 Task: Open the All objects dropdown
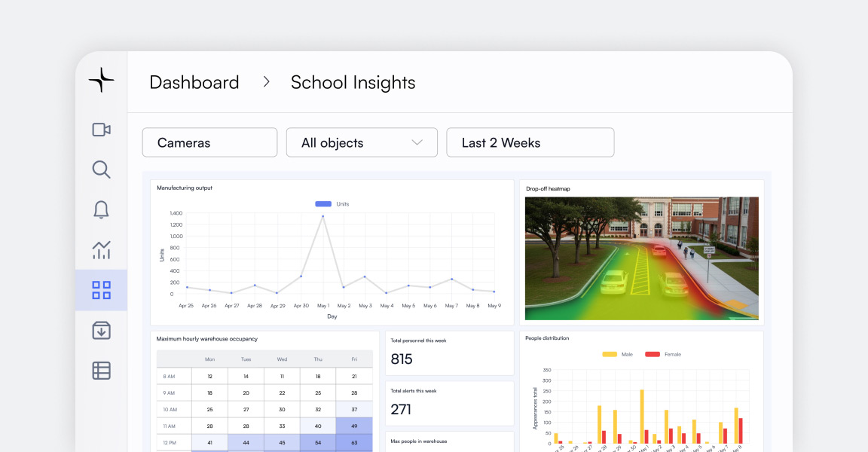click(x=362, y=142)
